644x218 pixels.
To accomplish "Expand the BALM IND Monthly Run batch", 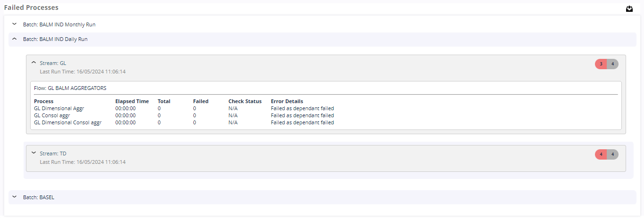I will pyautogui.click(x=14, y=24).
